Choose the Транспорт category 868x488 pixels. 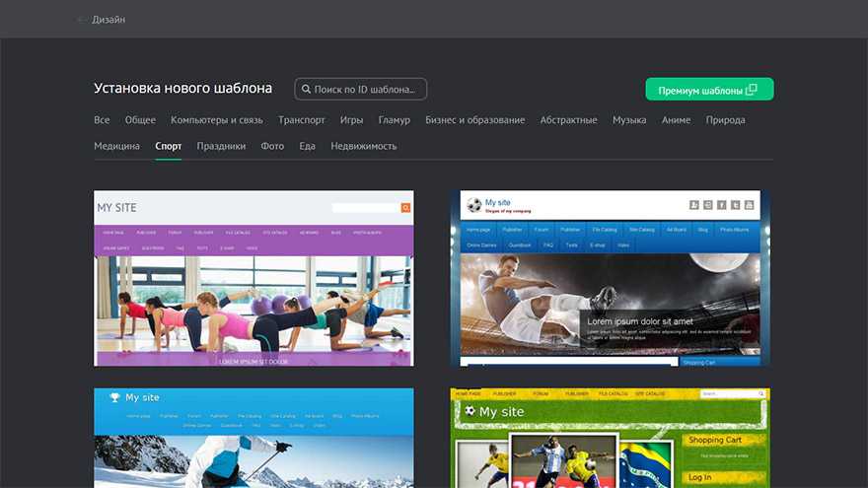(301, 120)
